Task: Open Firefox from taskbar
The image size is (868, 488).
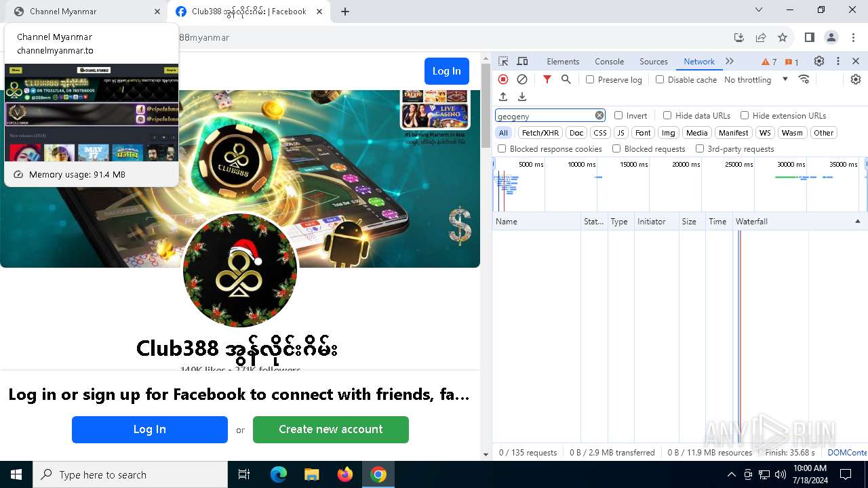Action: coord(345,474)
